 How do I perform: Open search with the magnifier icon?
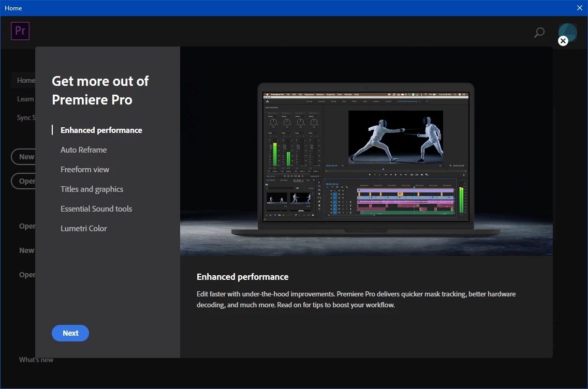click(x=539, y=33)
